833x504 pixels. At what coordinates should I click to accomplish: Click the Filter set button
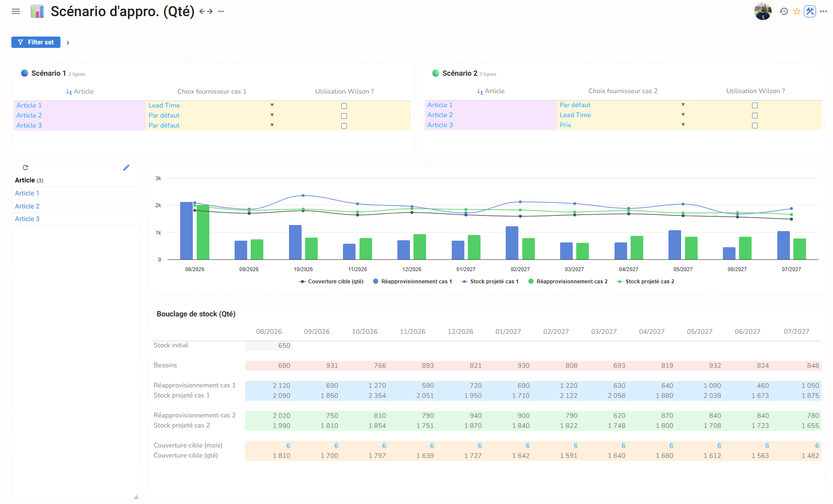pyautogui.click(x=36, y=42)
